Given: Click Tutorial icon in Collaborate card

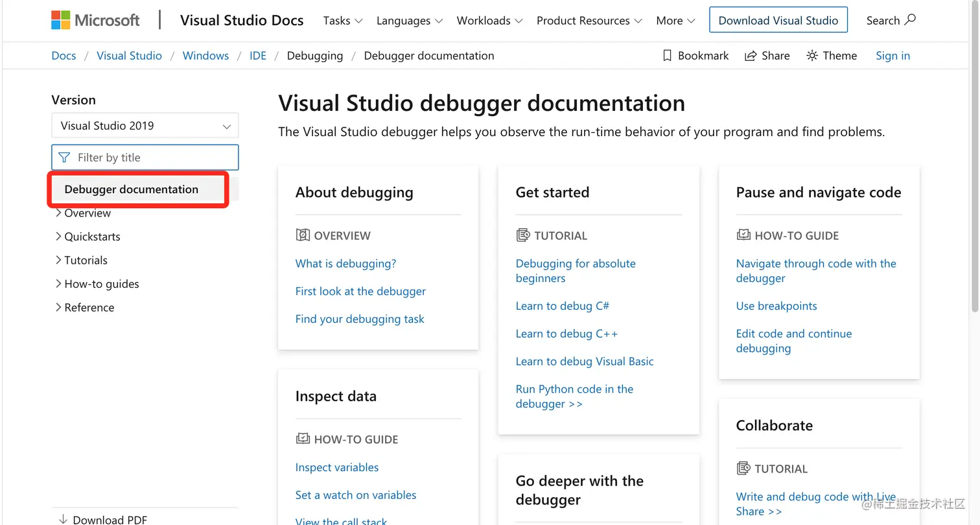Looking at the screenshot, I should pos(743,468).
